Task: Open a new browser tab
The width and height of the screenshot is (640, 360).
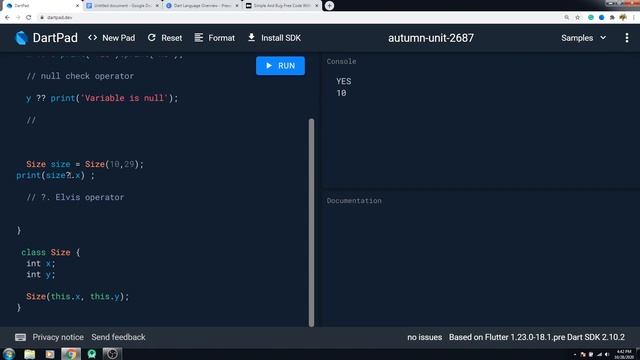Action: point(329,6)
